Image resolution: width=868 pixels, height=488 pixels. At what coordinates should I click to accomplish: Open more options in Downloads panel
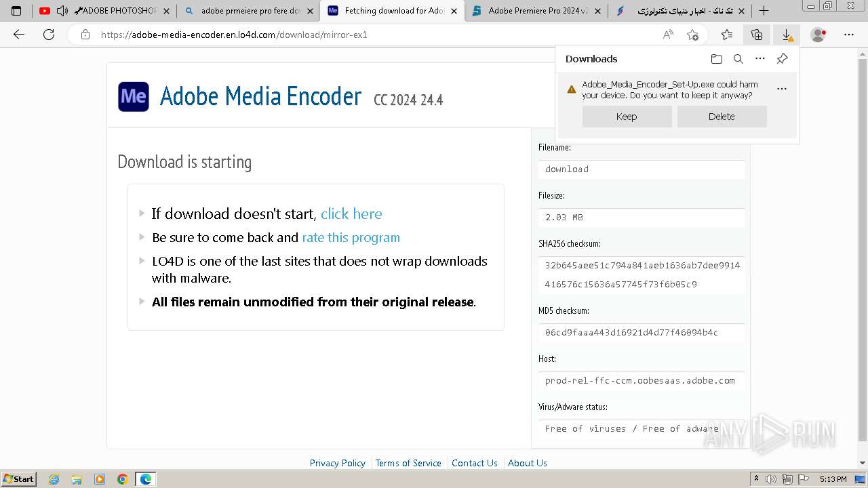pyautogui.click(x=760, y=59)
